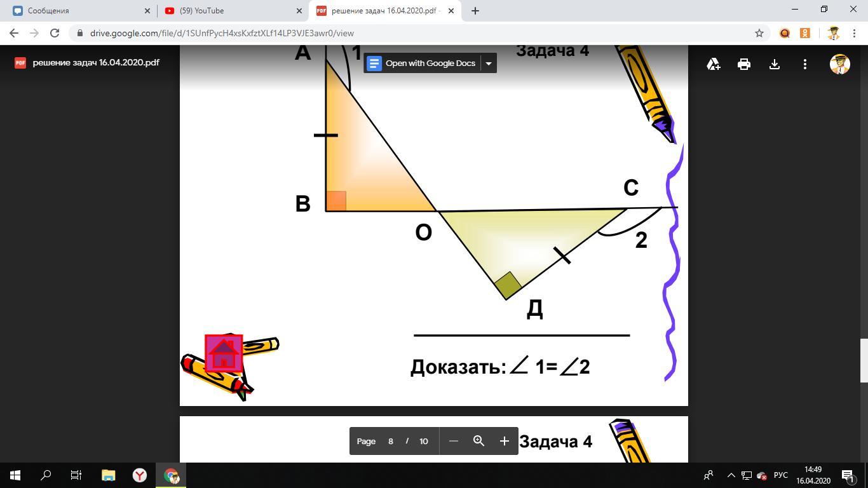868x488 pixels.
Task: Open a new browser tab
Action: coord(475,11)
